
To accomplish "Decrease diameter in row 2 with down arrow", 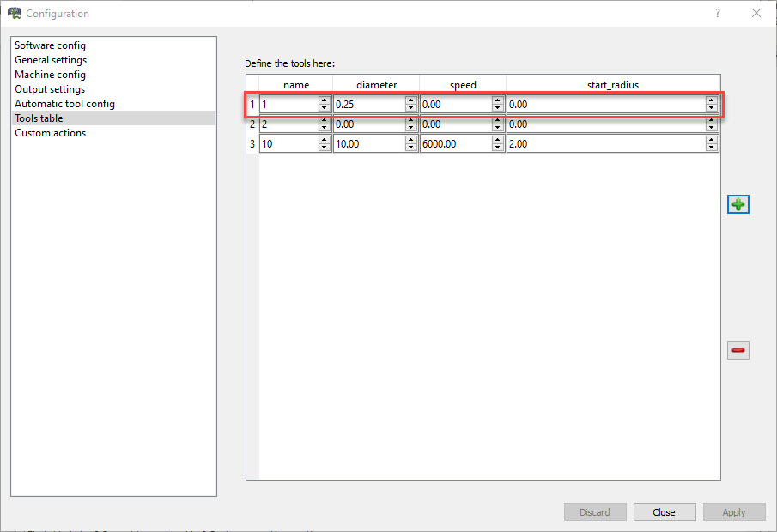I will 410,128.
